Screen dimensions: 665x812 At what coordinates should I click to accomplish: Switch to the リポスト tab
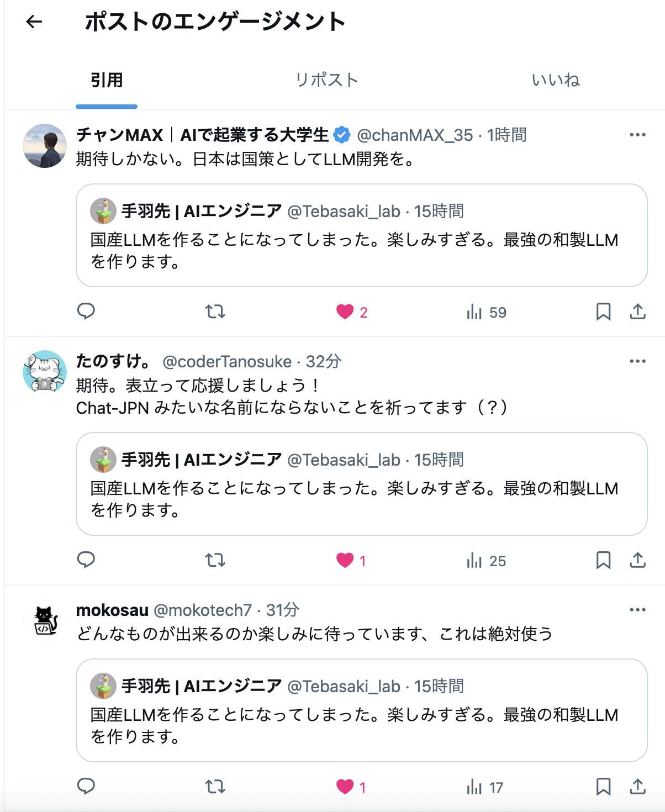point(327,80)
